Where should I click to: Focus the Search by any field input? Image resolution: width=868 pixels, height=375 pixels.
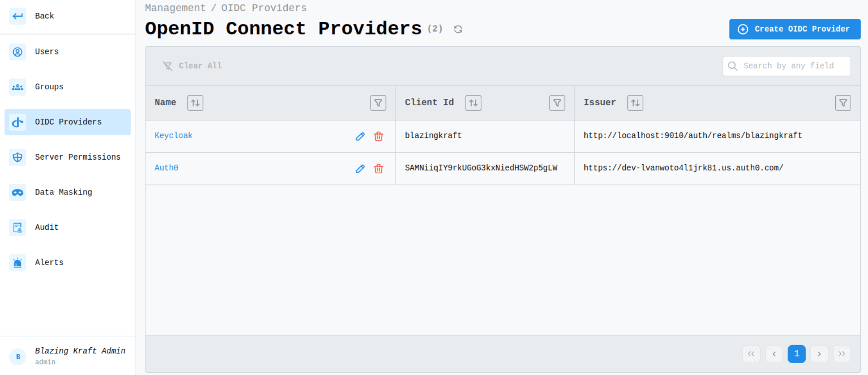[x=787, y=66]
